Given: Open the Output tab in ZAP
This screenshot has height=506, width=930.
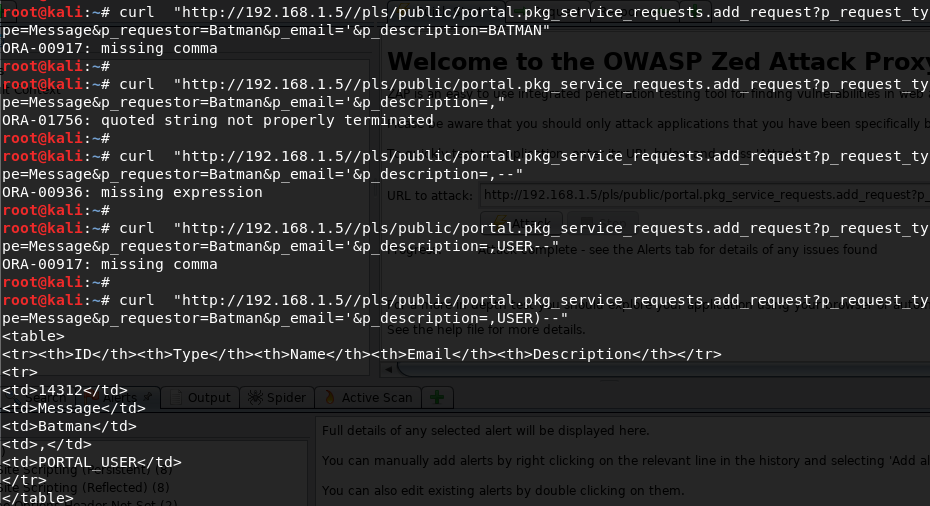Looking at the screenshot, I should (200, 397).
